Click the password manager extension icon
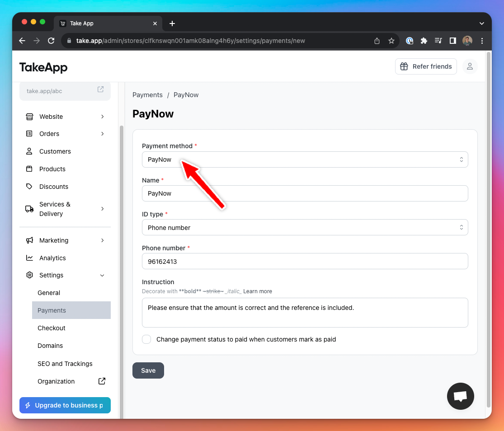Viewport: 504px width, 431px height. [410, 41]
